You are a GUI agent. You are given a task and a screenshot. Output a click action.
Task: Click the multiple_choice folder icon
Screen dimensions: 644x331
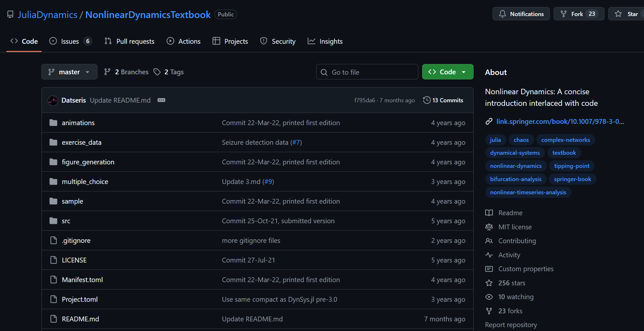pyautogui.click(x=53, y=181)
